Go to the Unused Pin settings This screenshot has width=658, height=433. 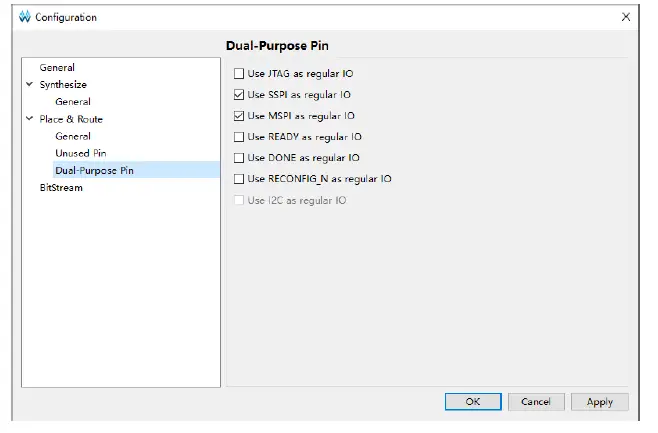80,153
